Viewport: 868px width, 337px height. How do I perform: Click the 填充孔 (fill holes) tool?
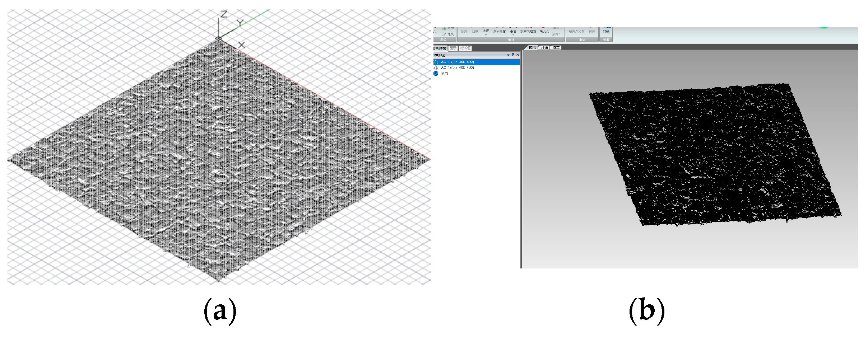(x=544, y=31)
